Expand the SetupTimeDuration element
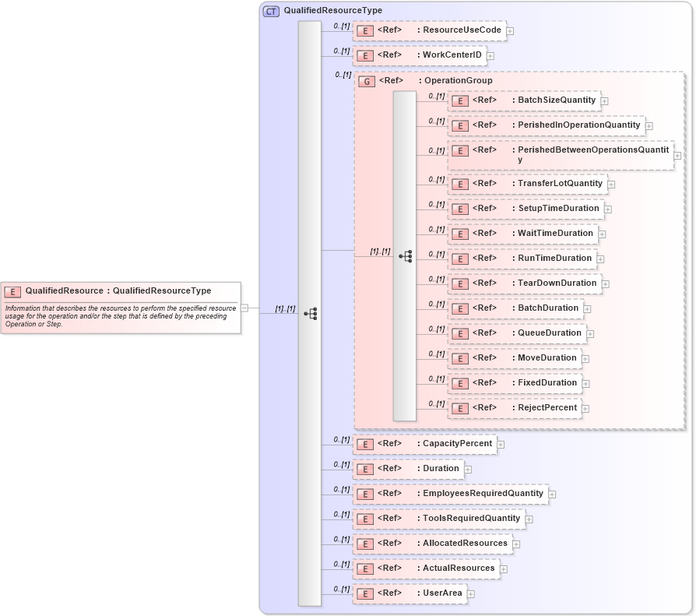 [x=608, y=209]
